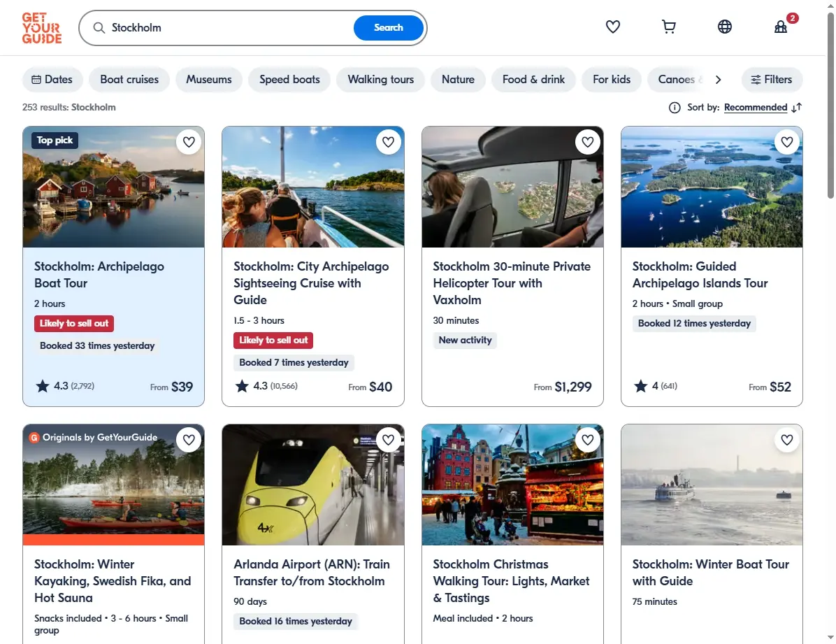Click the blue Search button
The height and width of the screenshot is (644, 836).
(388, 28)
